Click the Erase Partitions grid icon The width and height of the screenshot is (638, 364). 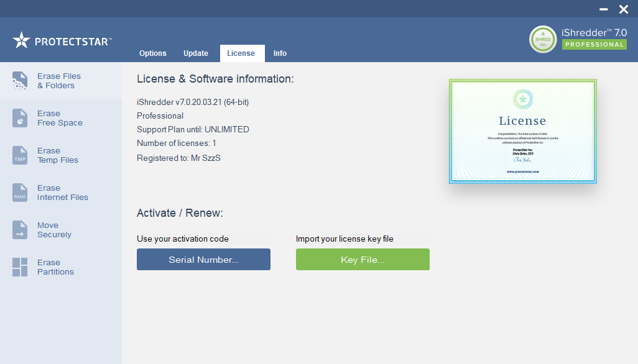point(19,267)
